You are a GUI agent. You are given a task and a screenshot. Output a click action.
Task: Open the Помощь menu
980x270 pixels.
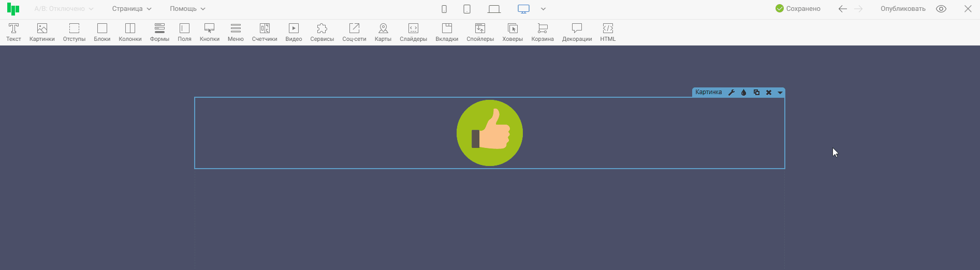tap(187, 9)
